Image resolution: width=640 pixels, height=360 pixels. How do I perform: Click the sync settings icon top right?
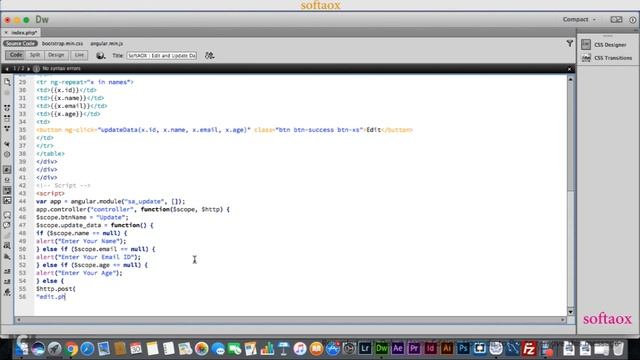616,20
